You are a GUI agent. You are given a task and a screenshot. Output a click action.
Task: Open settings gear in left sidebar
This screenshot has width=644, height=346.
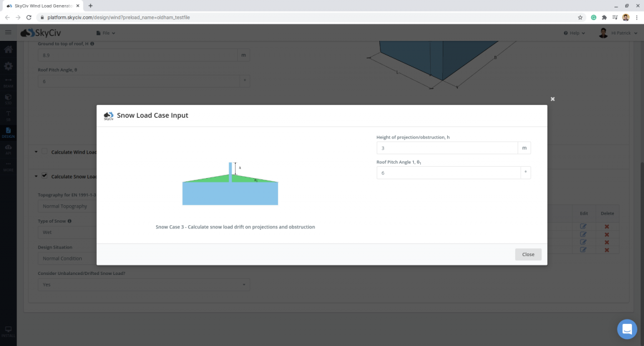tap(8, 66)
